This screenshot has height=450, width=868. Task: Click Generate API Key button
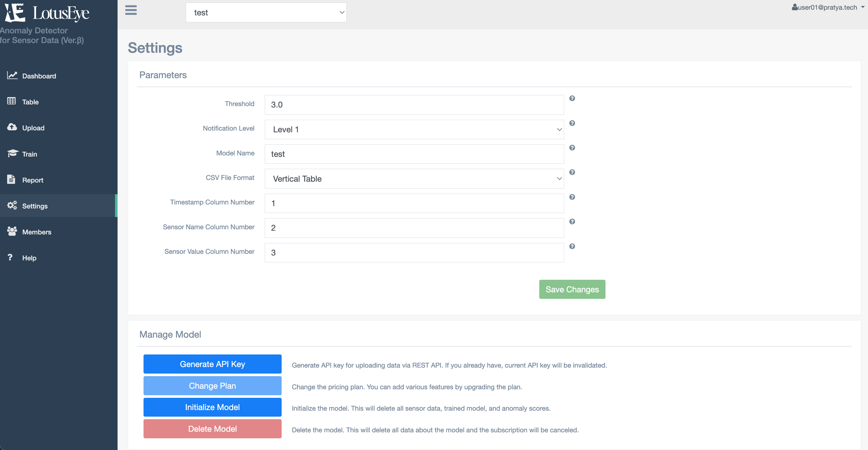(212, 363)
